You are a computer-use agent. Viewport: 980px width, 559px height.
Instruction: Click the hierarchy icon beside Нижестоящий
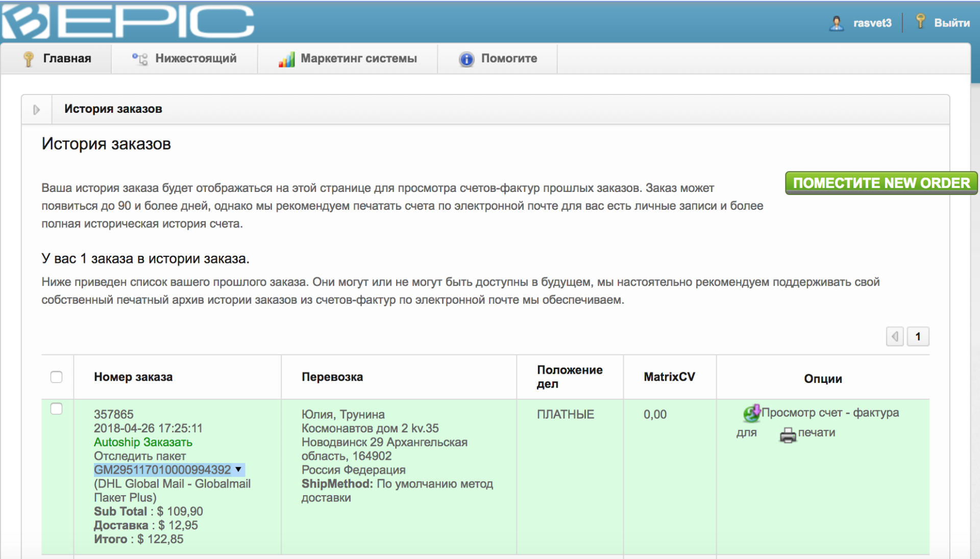[x=140, y=59]
